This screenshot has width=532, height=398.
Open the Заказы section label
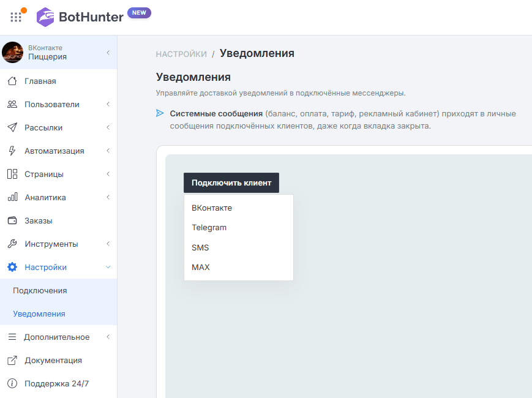[x=39, y=220]
